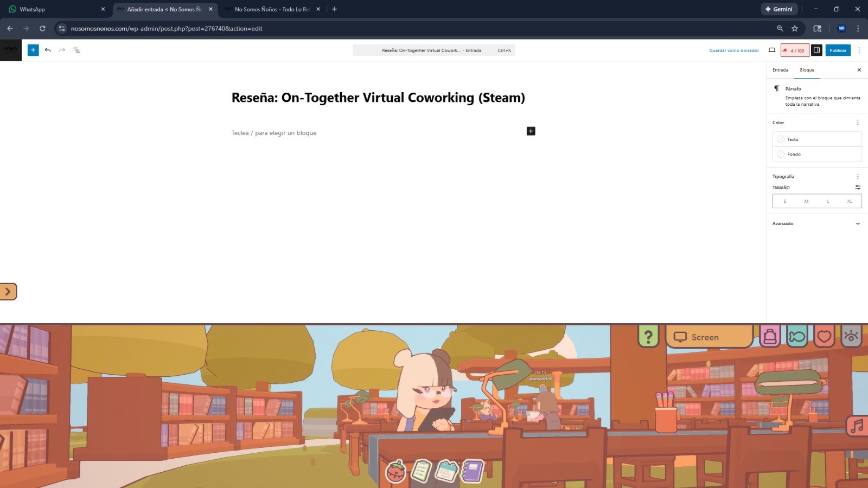Click the teal fish icon in the game toolbar
Viewport: 868px width, 488px height.
pos(796,336)
